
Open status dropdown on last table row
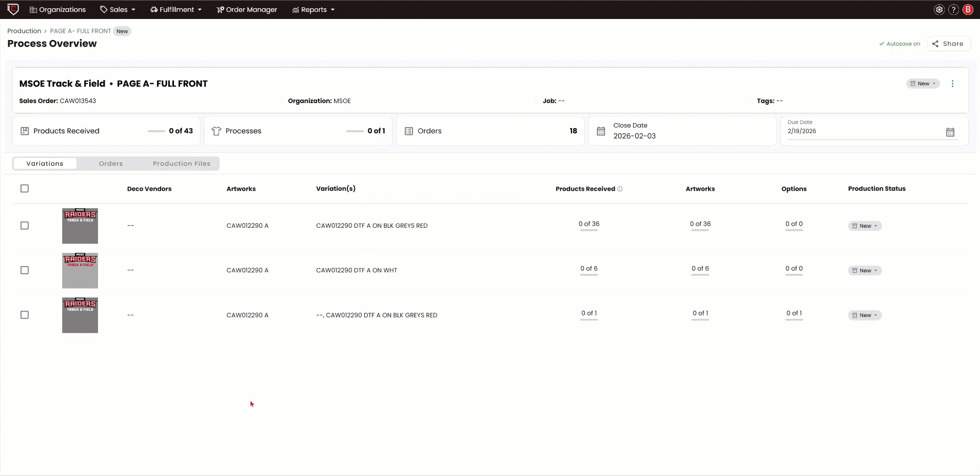point(864,315)
